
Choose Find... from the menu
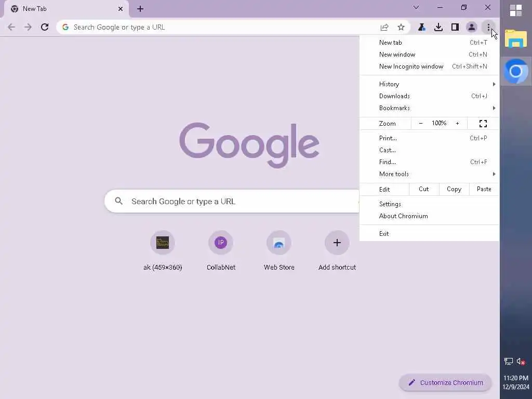pyautogui.click(x=429, y=162)
